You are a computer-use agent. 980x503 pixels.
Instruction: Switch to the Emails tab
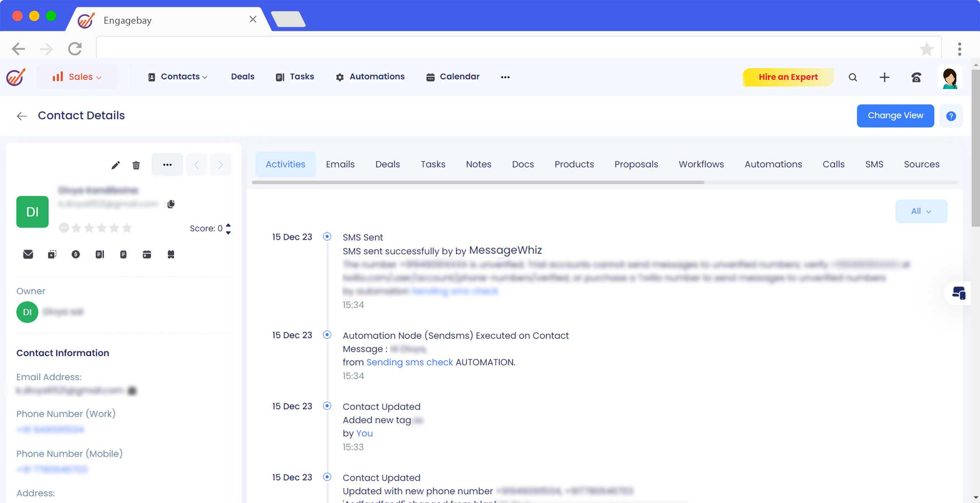[340, 164]
